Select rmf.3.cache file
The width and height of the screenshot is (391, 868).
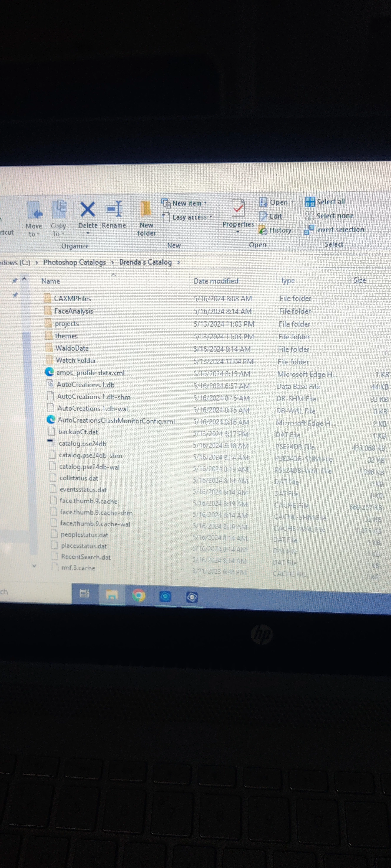[x=78, y=568]
